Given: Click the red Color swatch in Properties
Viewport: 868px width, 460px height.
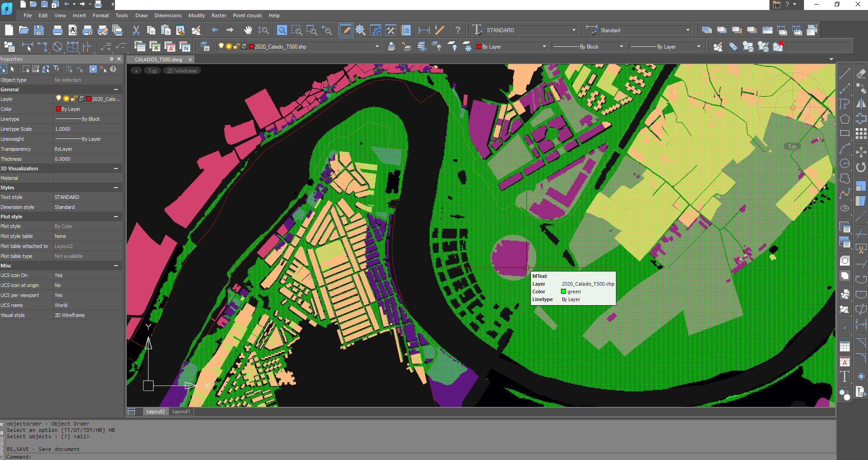Looking at the screenshot, I should pyautogui.click(x=58, y=109).
